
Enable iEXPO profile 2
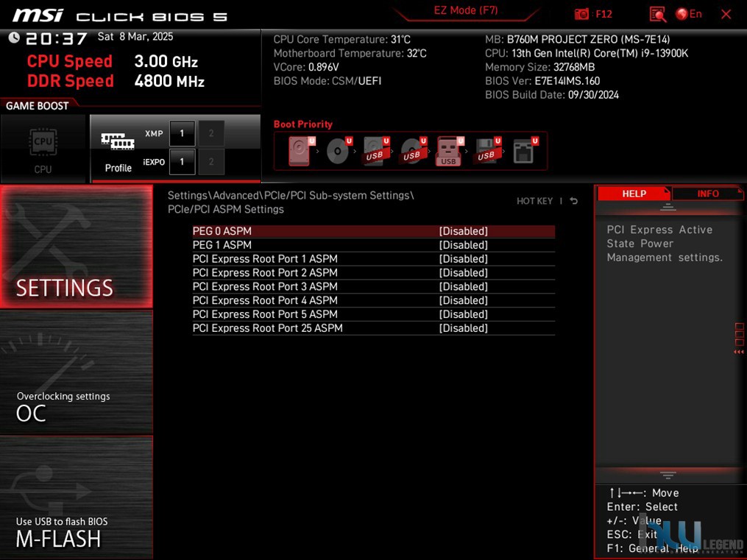click(211, 162)
